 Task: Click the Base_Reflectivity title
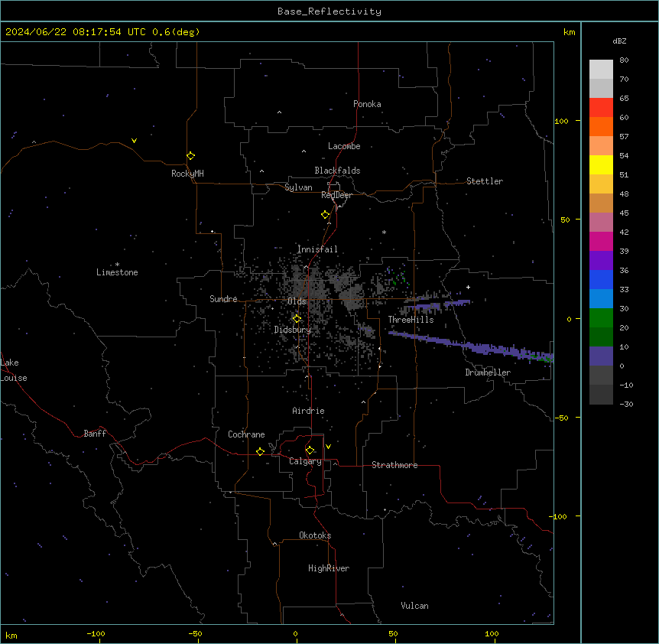(329, 11)
